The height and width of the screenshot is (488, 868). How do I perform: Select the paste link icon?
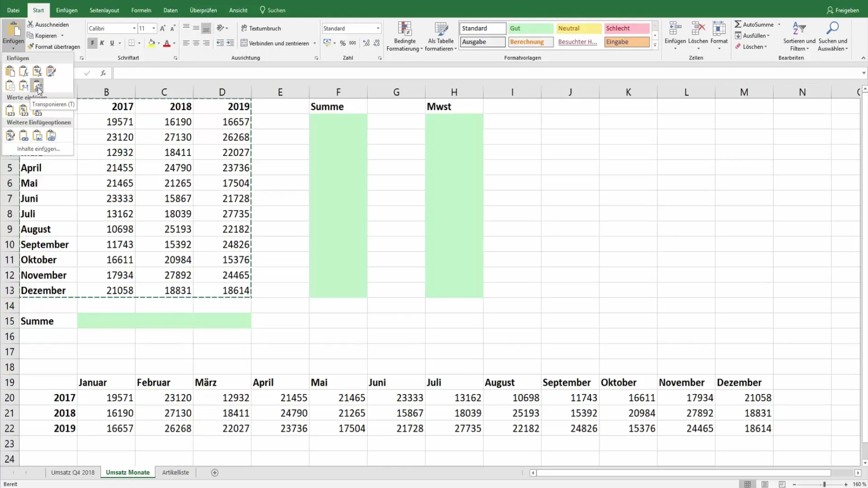click(x=24, y=136)
